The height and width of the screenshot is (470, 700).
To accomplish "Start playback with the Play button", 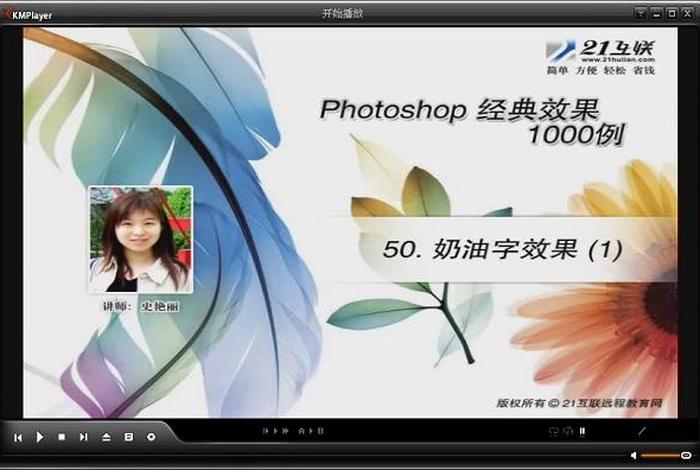I will click(39, 437).
